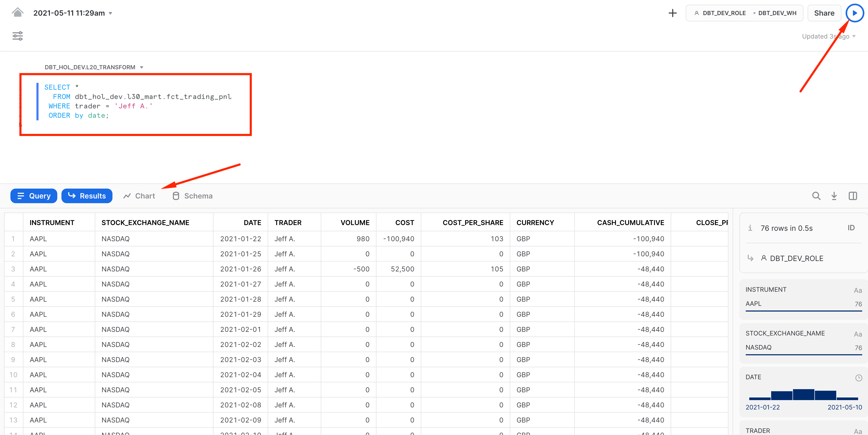Open the filters sliders icon

[x=17, y=36]
